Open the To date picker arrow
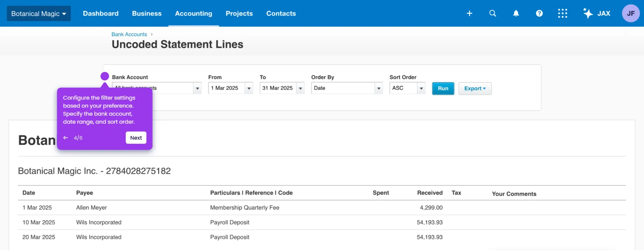Image resolution: width=644 pixels, height=250 pixels. coord(301,88)
